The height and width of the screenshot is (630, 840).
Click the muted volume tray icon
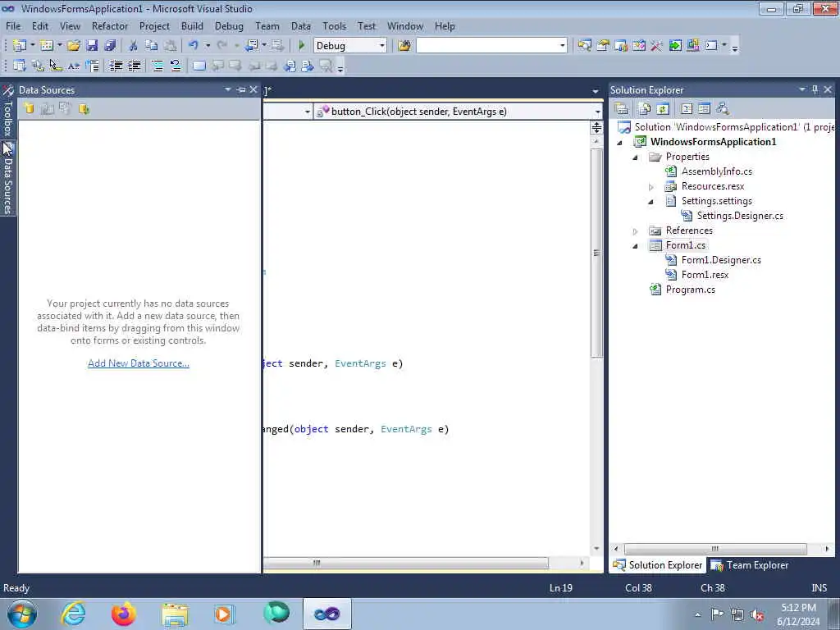(757, 614)
